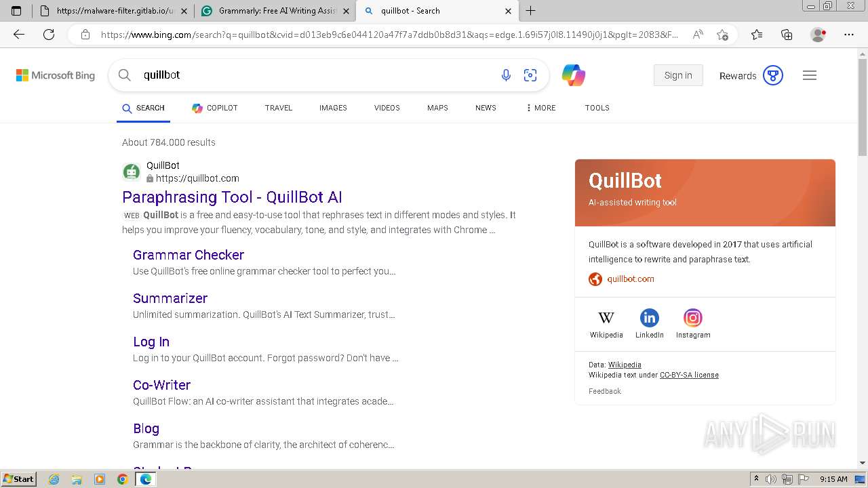Select the Images search tab

333,108
